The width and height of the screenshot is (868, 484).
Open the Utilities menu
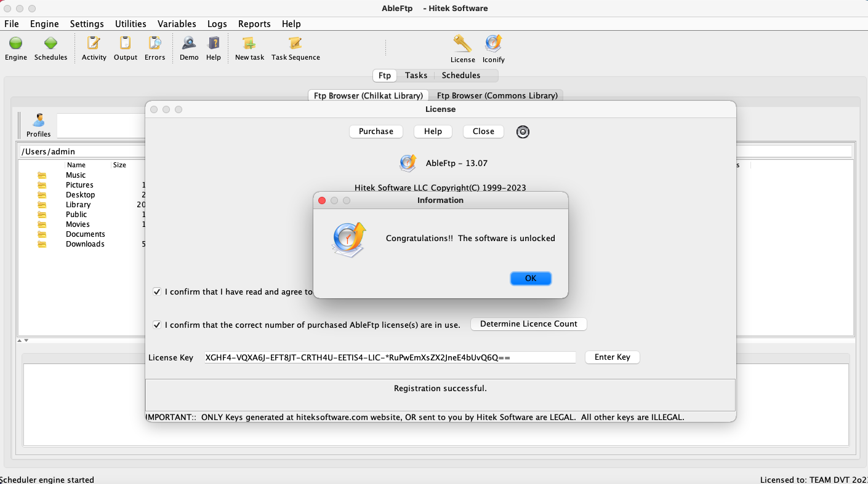131,24
